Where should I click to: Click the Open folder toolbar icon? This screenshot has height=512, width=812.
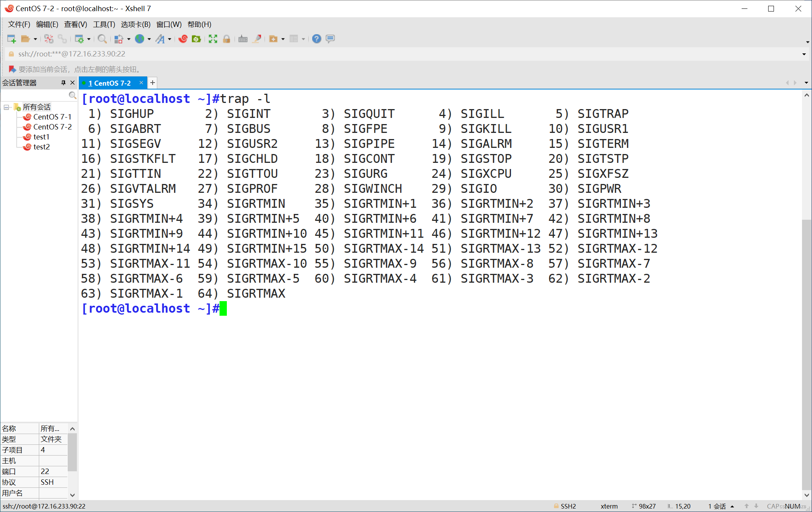coord(25,39)
